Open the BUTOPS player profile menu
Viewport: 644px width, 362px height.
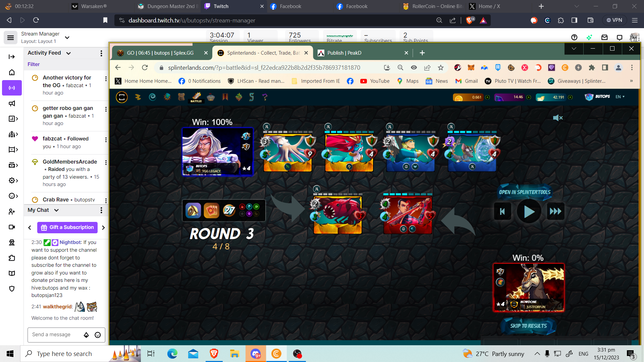tap(597, 97)
